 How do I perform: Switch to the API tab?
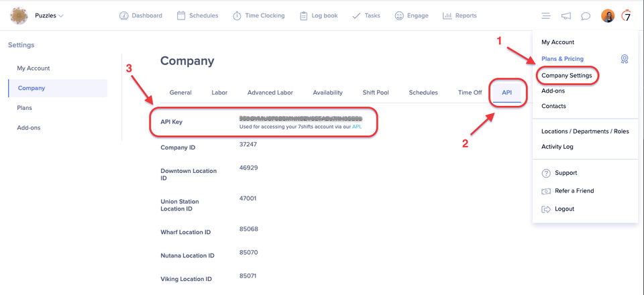(507, 93)
